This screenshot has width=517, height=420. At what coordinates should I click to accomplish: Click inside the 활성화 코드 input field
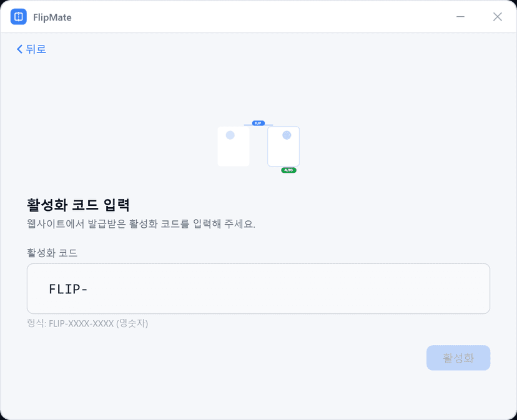pos(258,288)
